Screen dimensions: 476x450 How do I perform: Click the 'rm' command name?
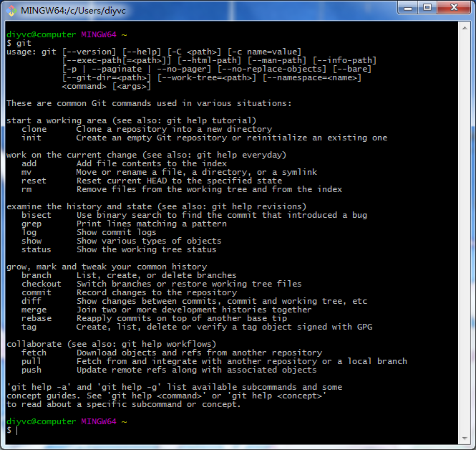coord(26,189)
